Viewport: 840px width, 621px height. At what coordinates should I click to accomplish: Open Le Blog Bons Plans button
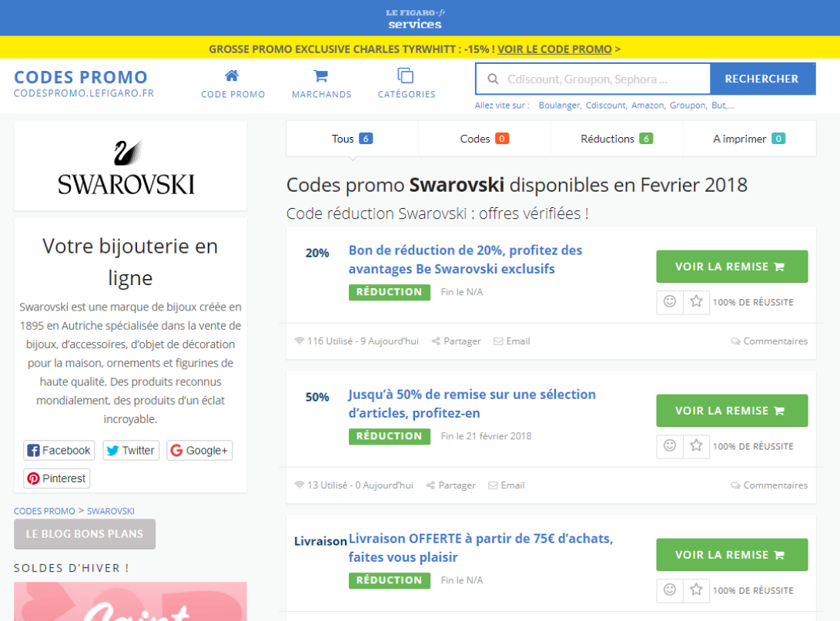pyautogui.click(x=85, y=534)
